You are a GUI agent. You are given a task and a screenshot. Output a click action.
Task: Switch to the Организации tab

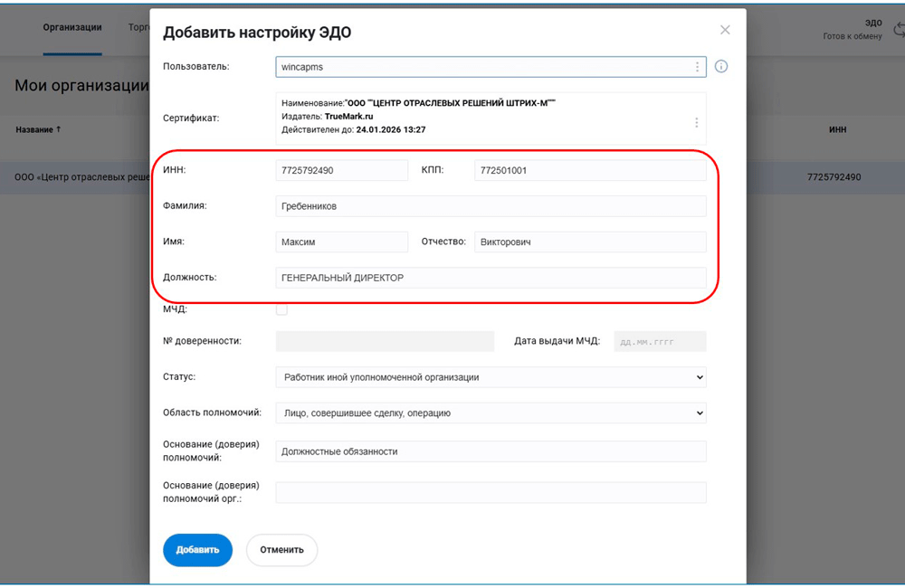pyautogui.click(x=72, y=28)
